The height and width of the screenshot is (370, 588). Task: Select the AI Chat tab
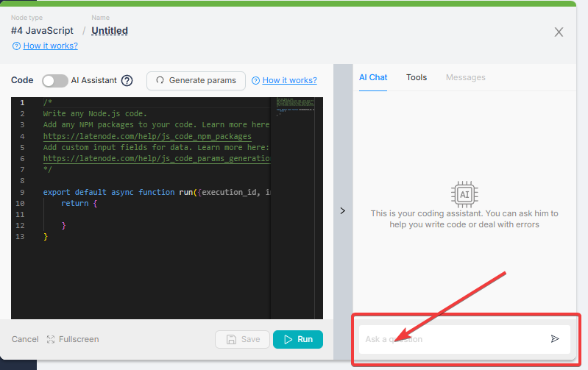click(373, 77)
